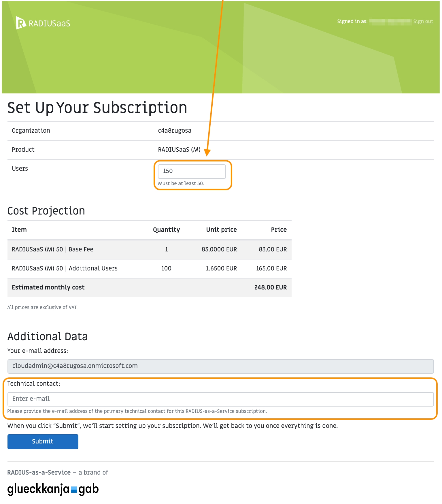Focus the Technical contact e-mail field
This screenshot has height=504, width=442.
[x=220, y=399]
